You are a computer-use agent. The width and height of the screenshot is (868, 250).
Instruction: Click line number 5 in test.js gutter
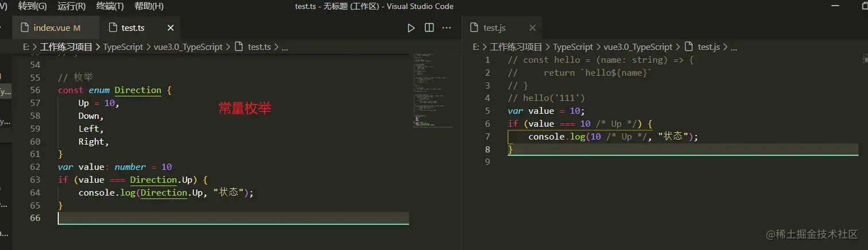pos(487,111)
